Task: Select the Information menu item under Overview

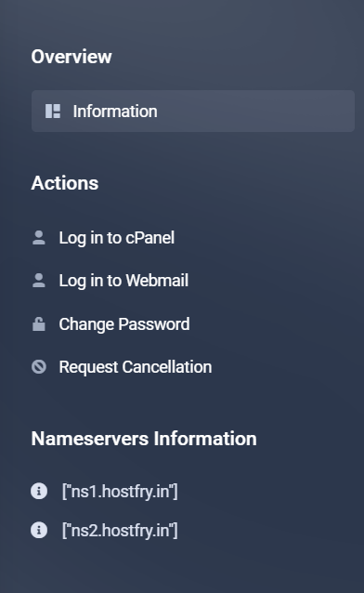Action: [193, 112]
